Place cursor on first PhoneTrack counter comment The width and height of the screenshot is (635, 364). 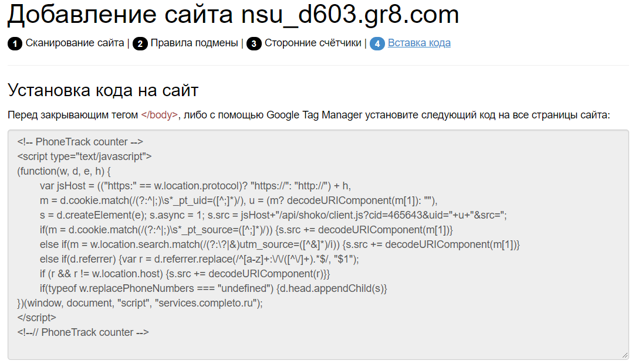point(80,142)
